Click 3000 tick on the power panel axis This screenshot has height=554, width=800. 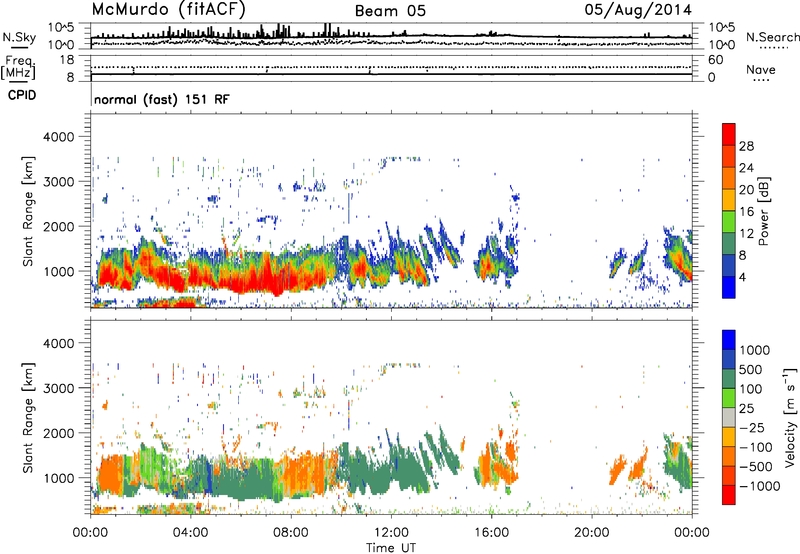coord(59,182)
